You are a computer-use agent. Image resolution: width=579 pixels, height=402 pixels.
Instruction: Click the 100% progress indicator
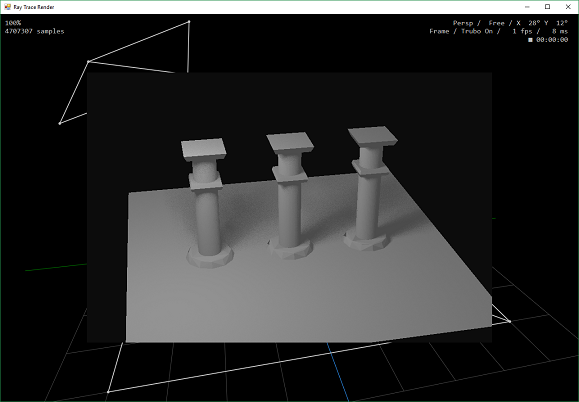(x=13, y=23)
